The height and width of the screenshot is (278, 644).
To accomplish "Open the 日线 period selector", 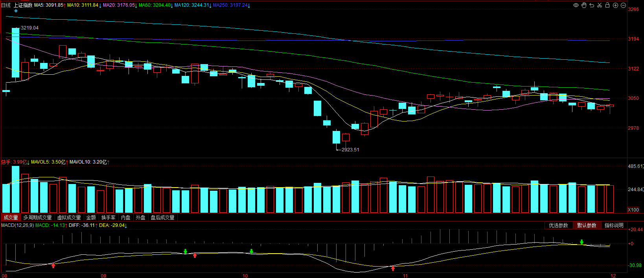I will click(6, 5).
